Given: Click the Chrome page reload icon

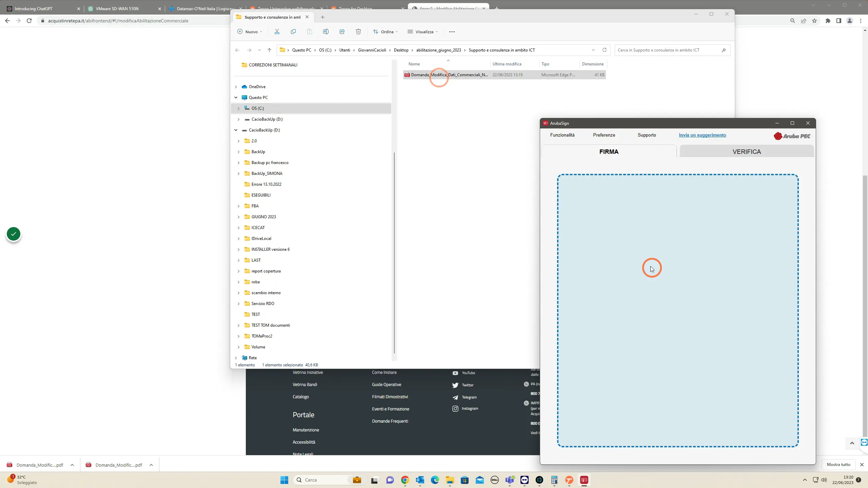Looking at the screenshot, I should [x=29, y=21].
